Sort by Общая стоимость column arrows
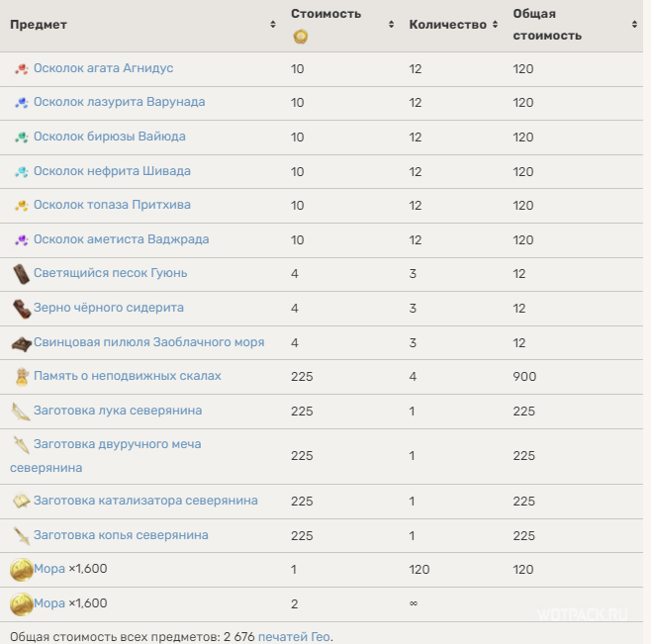This screenshot has height=644, width=651. tap(634, 25)
